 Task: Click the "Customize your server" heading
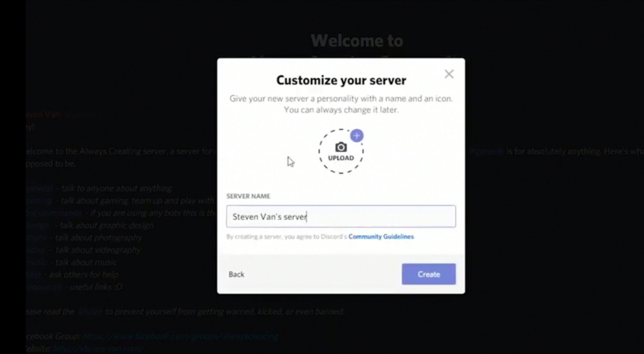(341, 80)
